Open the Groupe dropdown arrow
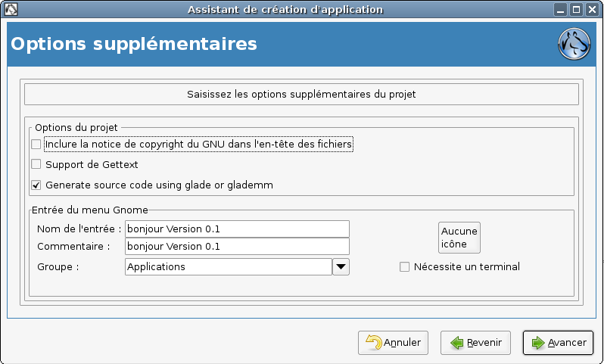This screenshot has height=364, width=604. coord(341,266)
